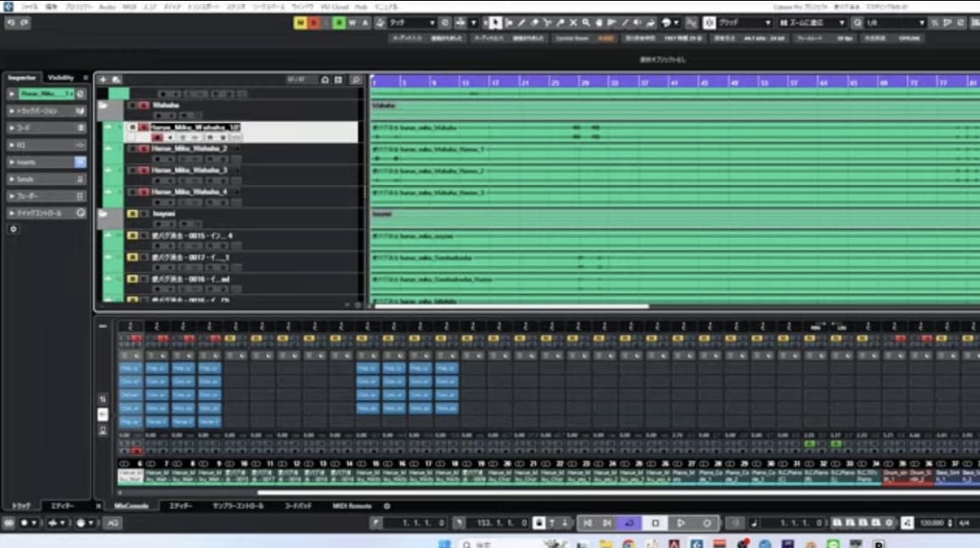Select the Mute X tool

(573, 23)
